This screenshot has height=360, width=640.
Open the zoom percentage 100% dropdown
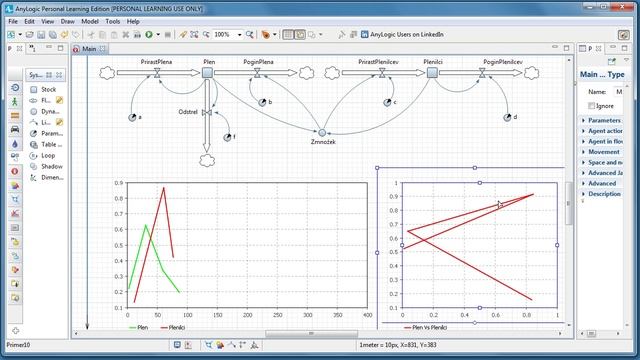pos(240,35)
